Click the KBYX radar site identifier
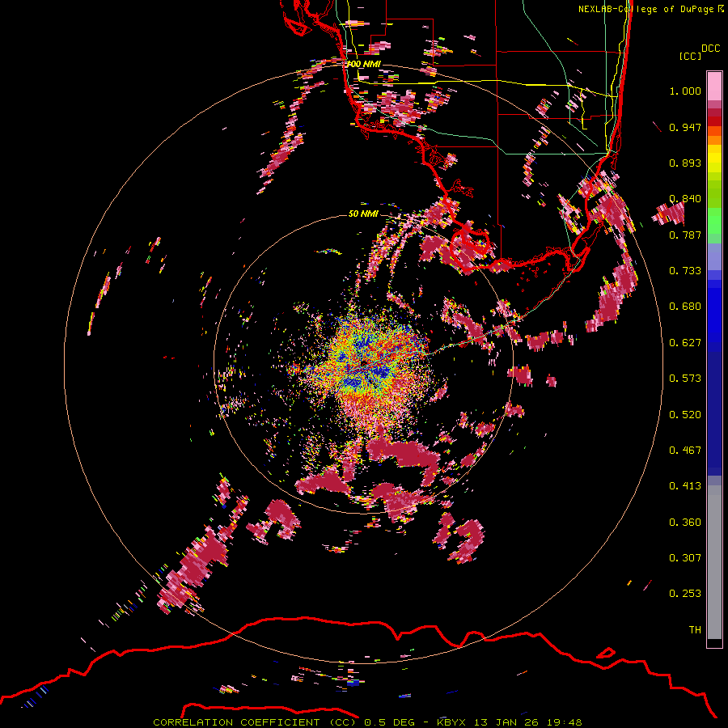 tap(453, 722)
